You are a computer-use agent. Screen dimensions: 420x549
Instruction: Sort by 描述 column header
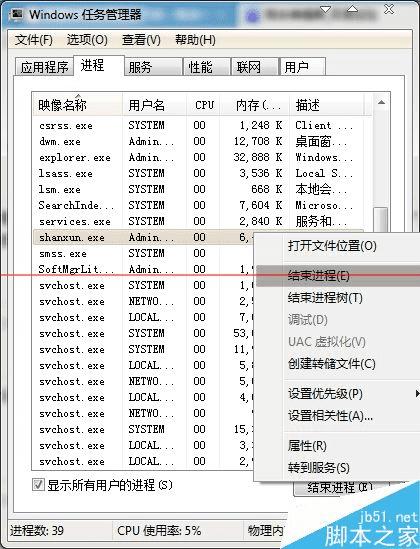pyautogui.click(x=327, y=104)
